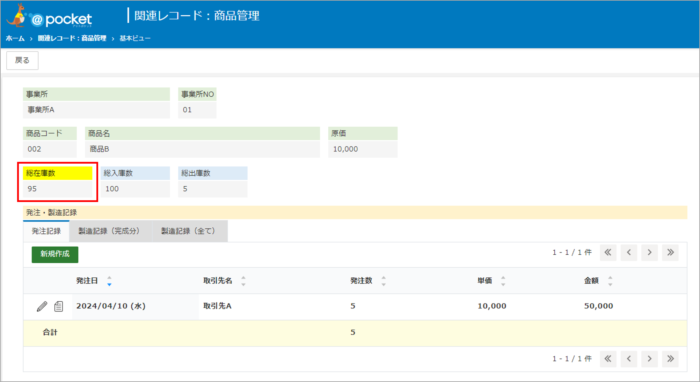Click 商品コード value 002

tap(50, 149)
